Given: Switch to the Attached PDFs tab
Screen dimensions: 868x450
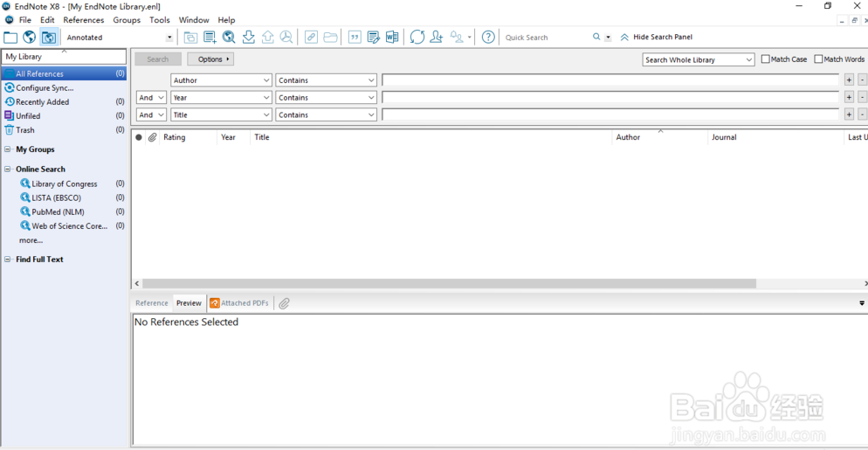Looking at the screenshot, I should (239, 303).
